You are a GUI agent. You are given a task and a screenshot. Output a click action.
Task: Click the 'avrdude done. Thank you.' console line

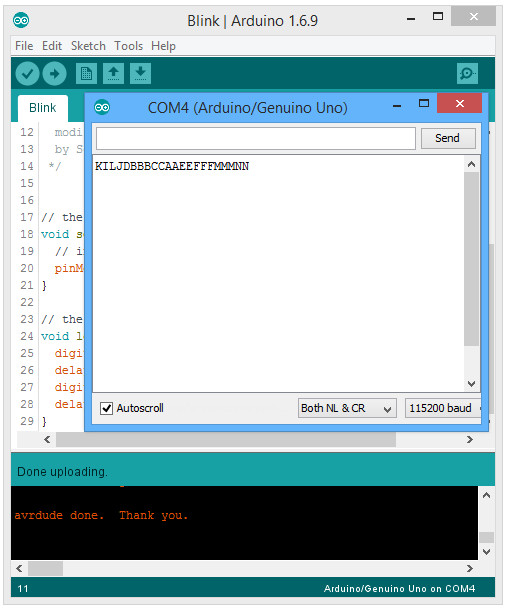(x=101, y=516)
